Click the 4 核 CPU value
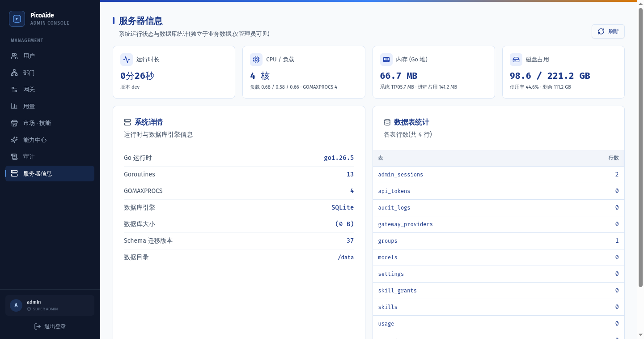The width and height of the screenshot is (644, 339). (x=260, y=76)
